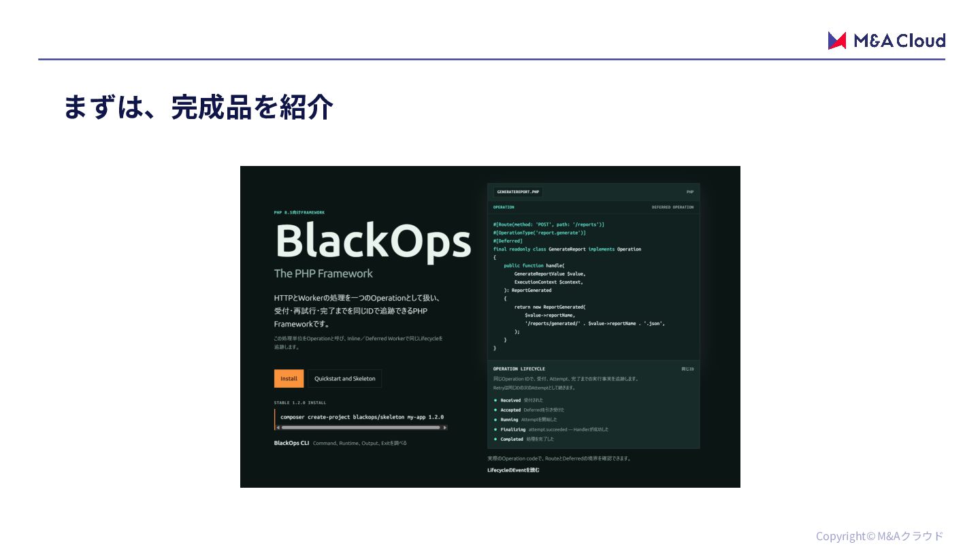
Task: Open the Quickstart and Skeleton button
Action: 344,378
